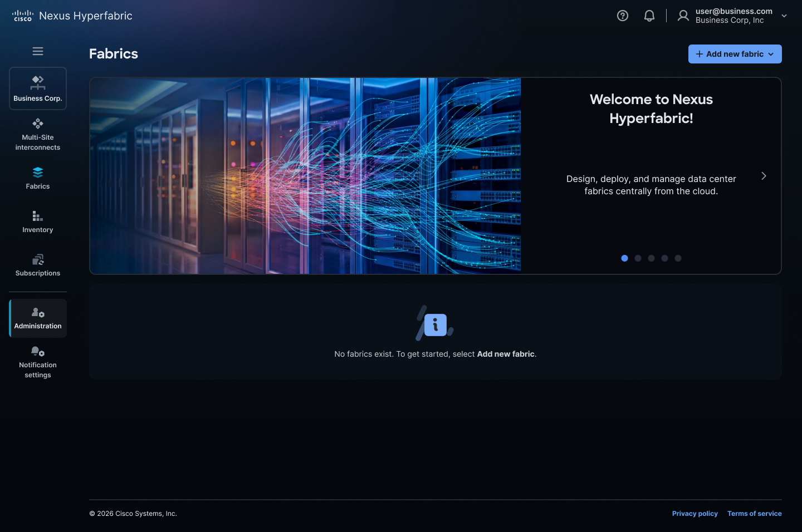This screenshot has width=802, height=532.
Task: Open the help question mark icon
Action: tap(623, 16)
